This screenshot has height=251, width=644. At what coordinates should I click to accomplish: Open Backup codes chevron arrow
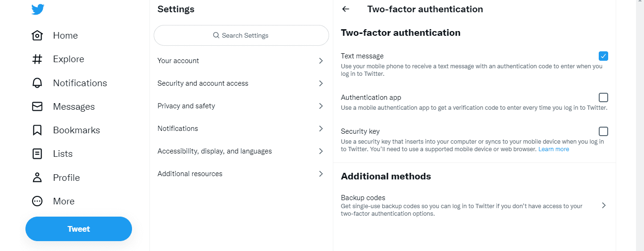click(603, 205)
